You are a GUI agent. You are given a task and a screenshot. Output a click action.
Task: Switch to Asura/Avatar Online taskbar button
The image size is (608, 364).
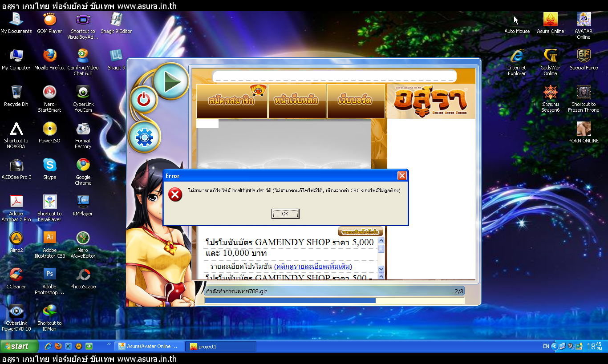[x=149, y=346]
